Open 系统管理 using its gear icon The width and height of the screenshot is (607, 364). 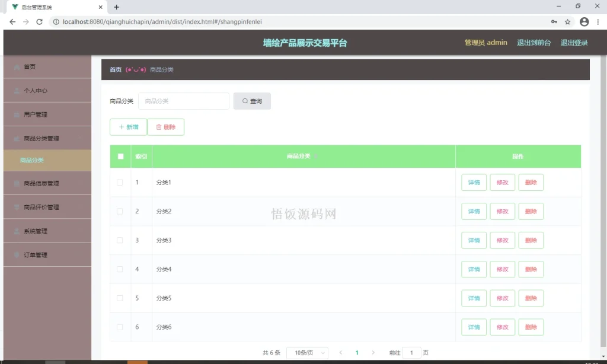tap(16, 231)
